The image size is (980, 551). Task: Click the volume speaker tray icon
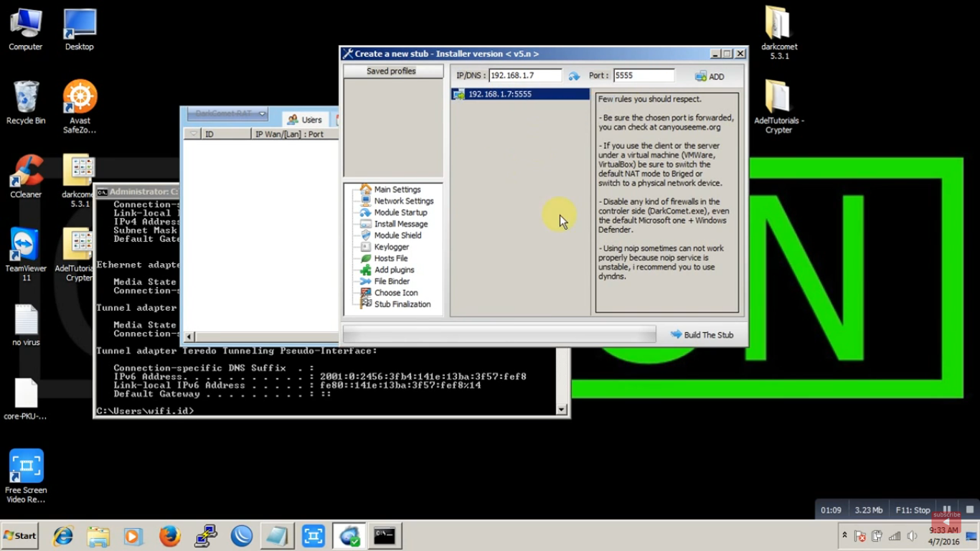pyautogui.click(x=913, y=536)
